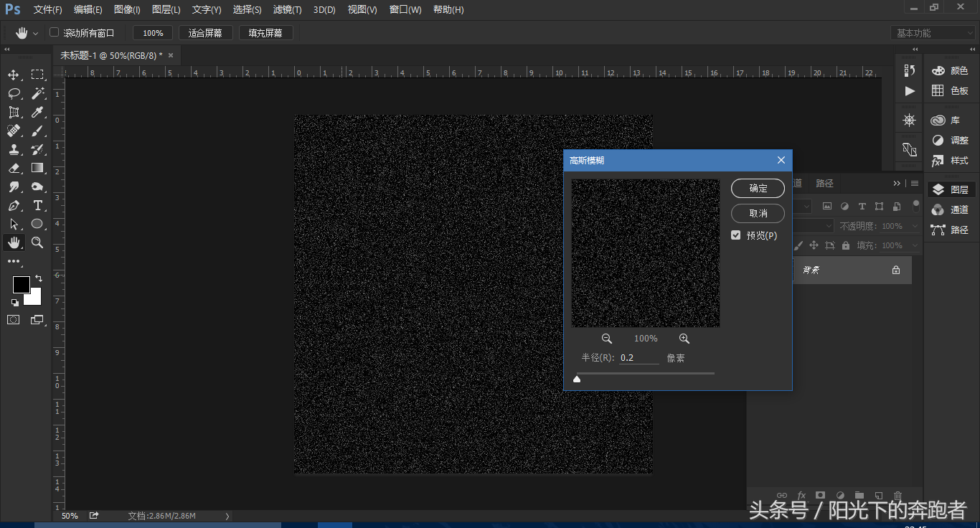Select the Eyedropper tool
The image size is (980, 528).
coord(37,112)
